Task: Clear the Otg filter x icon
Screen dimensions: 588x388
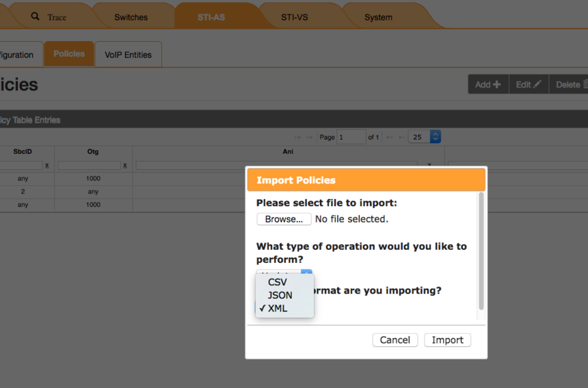Action: (125, 166)
